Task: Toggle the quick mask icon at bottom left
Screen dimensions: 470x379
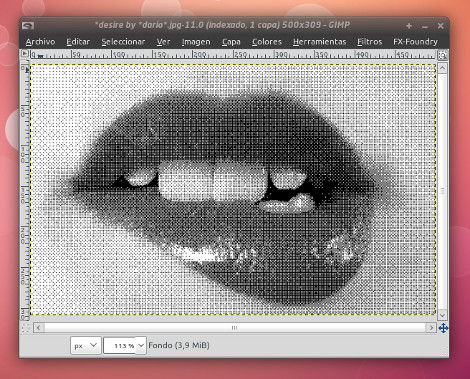Action: tap(25, 328)
